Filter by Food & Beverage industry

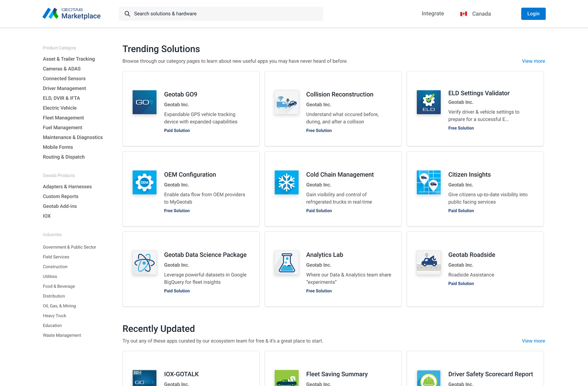(59, 286)
